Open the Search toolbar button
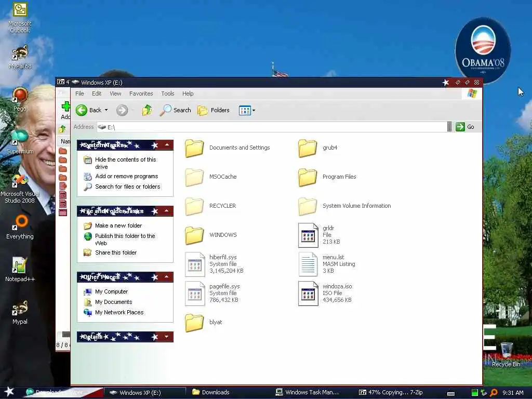The width and height of the screenshot is (532, 399). click(176, 110)
